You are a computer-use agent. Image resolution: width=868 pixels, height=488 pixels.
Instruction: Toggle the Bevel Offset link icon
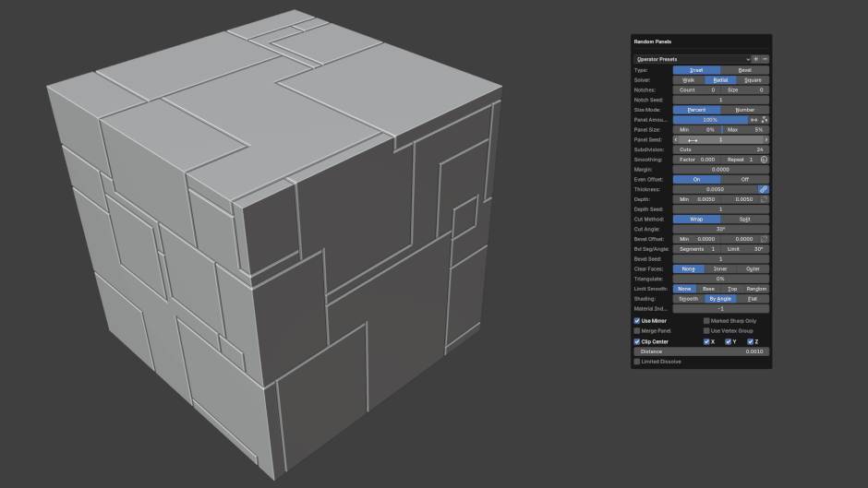(764, 239)
